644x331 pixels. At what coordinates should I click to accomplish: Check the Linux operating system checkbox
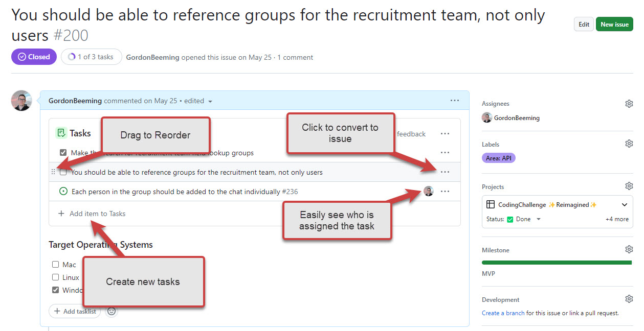coord(56,277)
